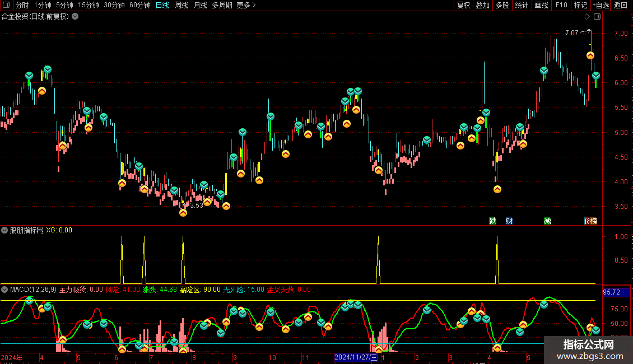Open the green 减 event marker

point(547,221)
